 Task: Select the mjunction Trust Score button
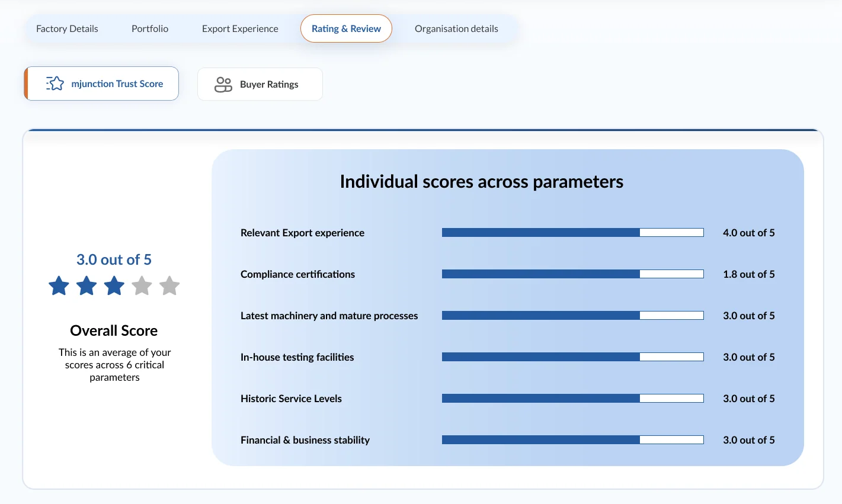[x=101, y=84]
